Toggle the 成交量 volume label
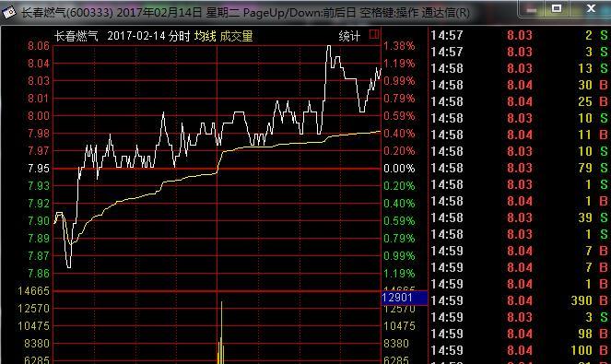This screenshot has width=611, height=364. (x=236, y=36)
